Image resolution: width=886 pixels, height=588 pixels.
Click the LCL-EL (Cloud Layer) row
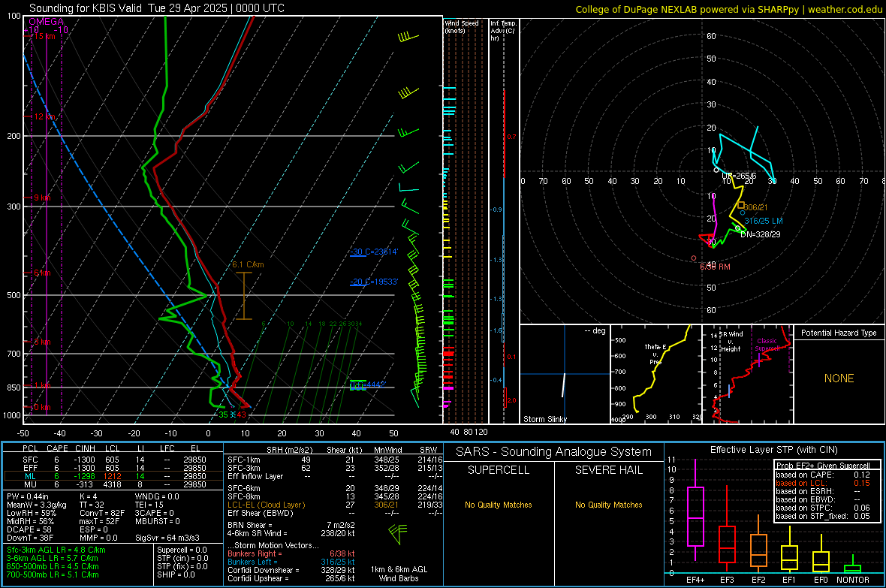[x=335, y=505]
